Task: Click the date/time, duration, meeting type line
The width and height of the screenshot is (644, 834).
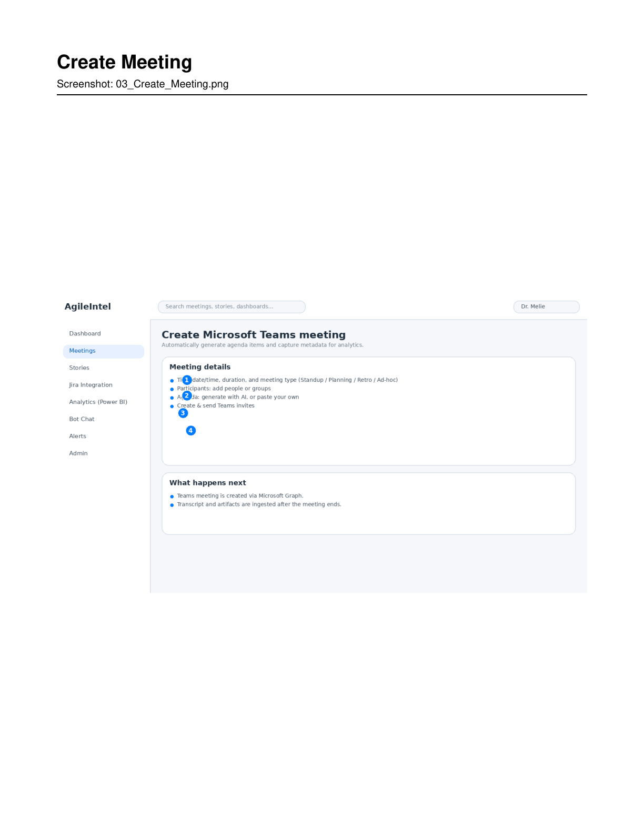Action: (287, 380)
